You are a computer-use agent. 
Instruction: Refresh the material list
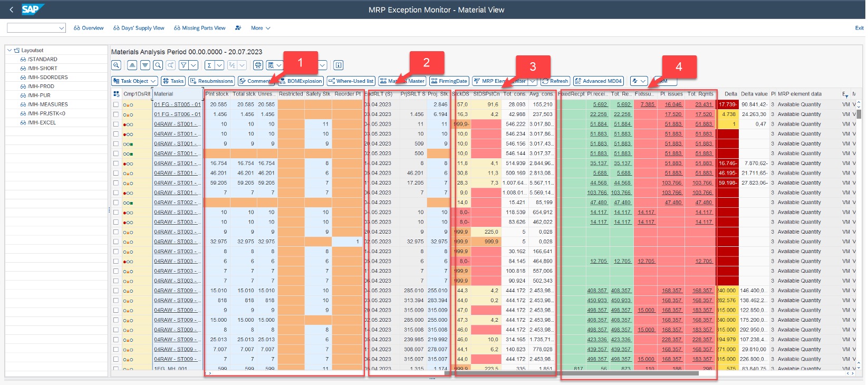point(555,81)
